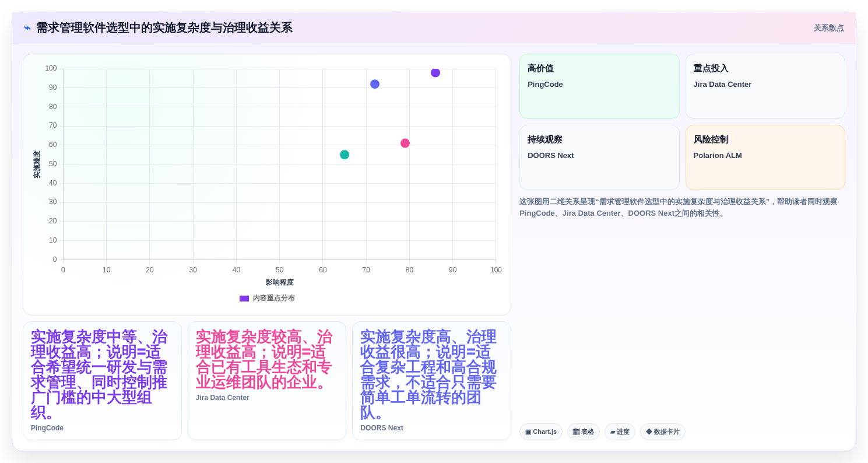
Task: Select the indigo scatter point near 72
Action: (375, 84)
